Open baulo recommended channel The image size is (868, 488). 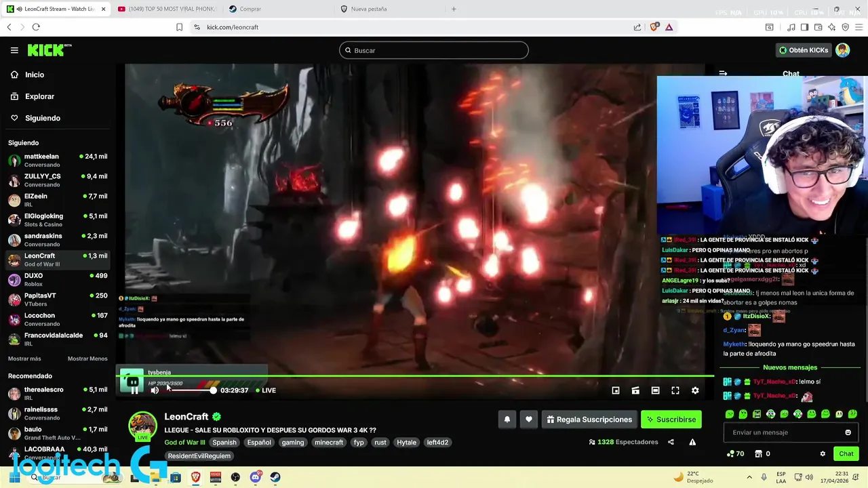click(x=58, y=433)
